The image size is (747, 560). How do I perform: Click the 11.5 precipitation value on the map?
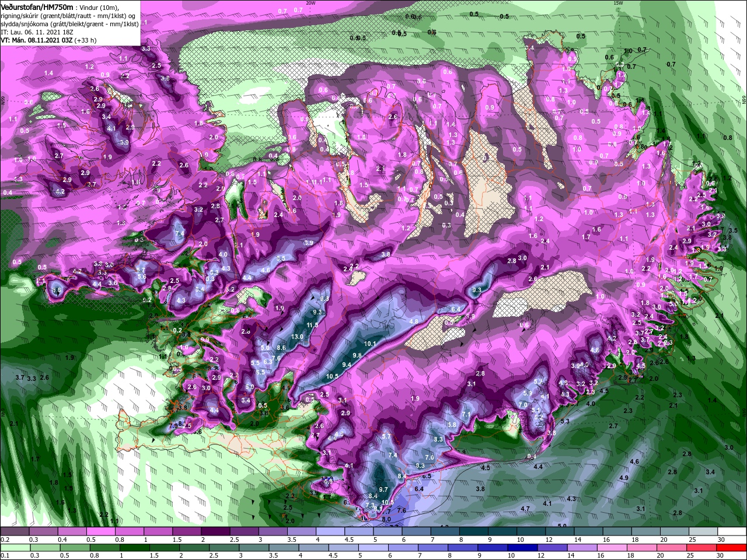[x=312, y=325]
